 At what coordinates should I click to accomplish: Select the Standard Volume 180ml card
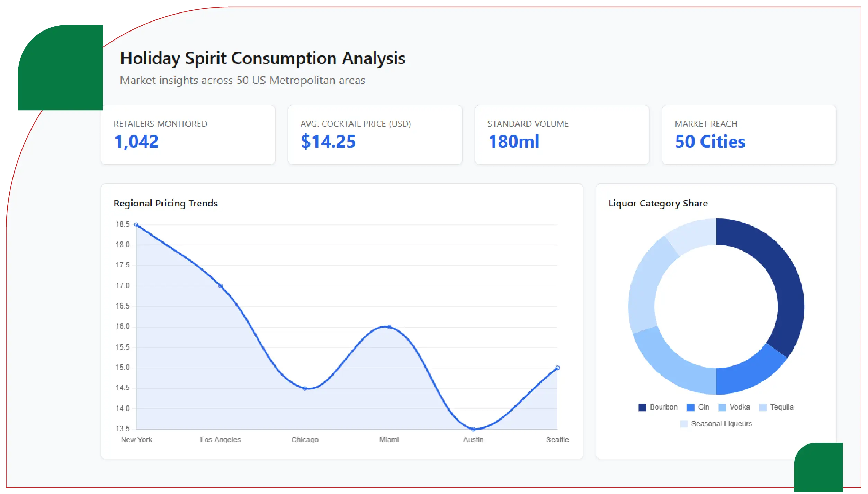[x=562, y=135]
